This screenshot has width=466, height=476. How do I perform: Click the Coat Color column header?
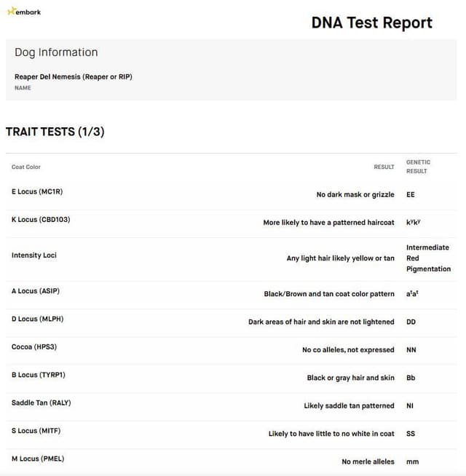pyautogui.click(x=25, y=167)
